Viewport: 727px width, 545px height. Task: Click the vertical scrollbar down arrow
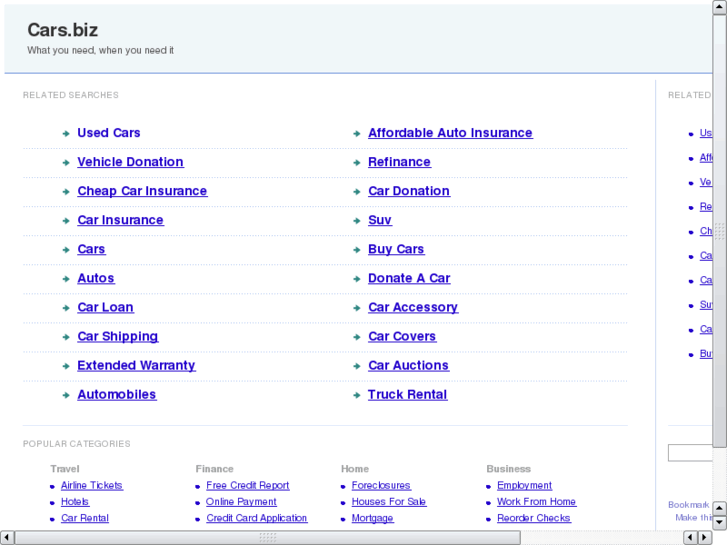tap(720, 523)
